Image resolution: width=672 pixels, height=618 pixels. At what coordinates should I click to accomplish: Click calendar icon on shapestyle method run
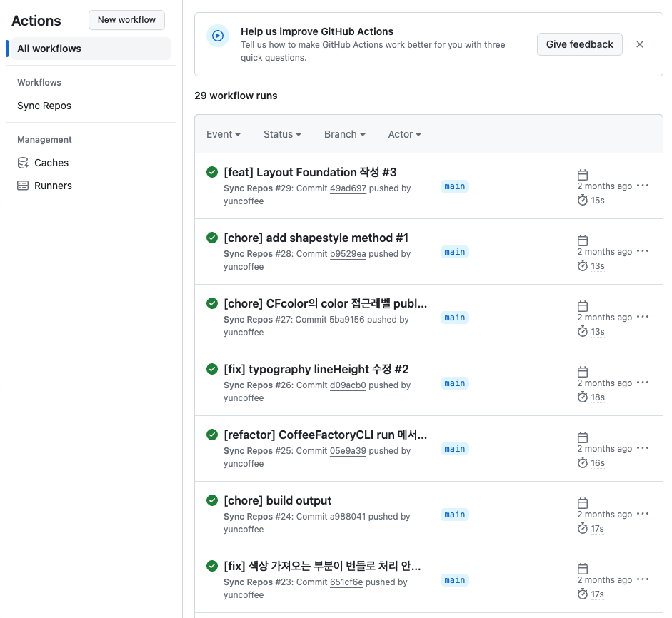[583, 240]
